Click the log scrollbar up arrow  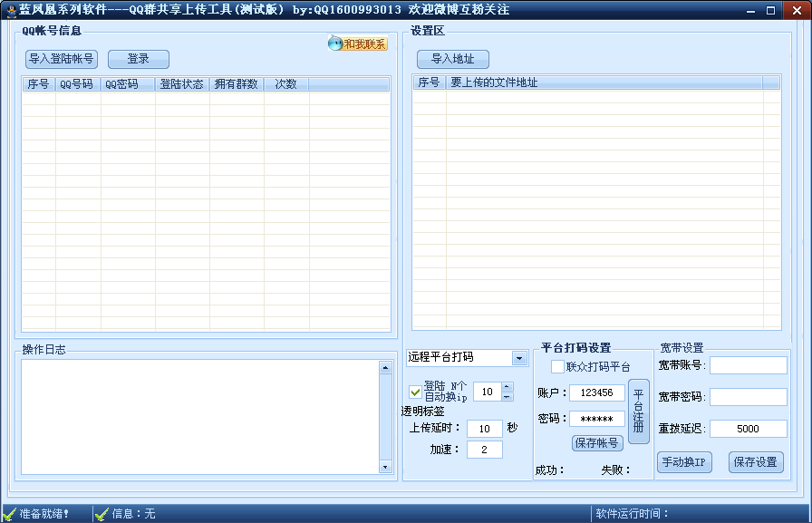(x=385, y=368)
